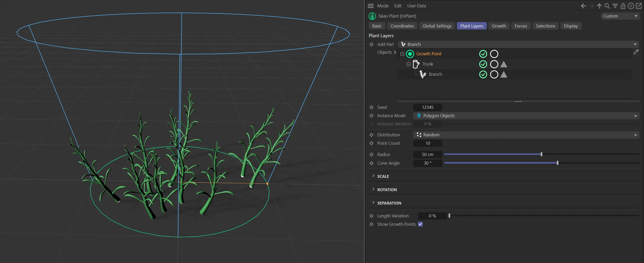The image size is (644, 263).
Task: Select the Branch layer in tree
Action: [435, 74]
